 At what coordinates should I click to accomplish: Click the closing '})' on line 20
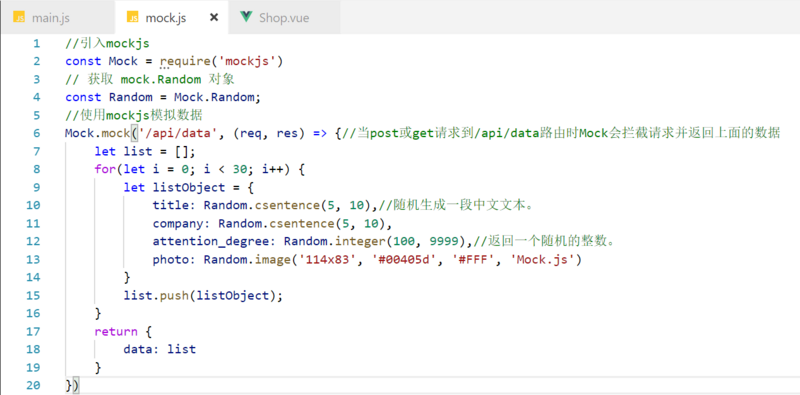click(72, 385)
